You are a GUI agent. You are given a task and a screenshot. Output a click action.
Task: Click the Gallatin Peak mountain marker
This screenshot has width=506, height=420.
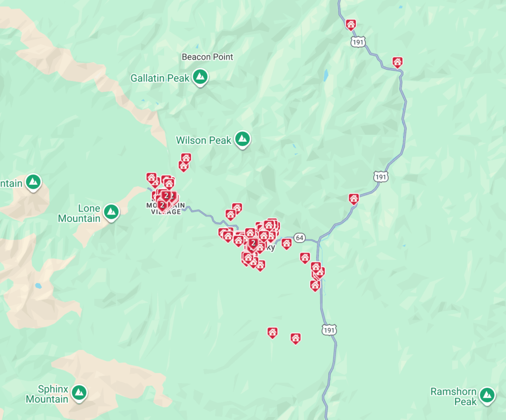(201, 78)
